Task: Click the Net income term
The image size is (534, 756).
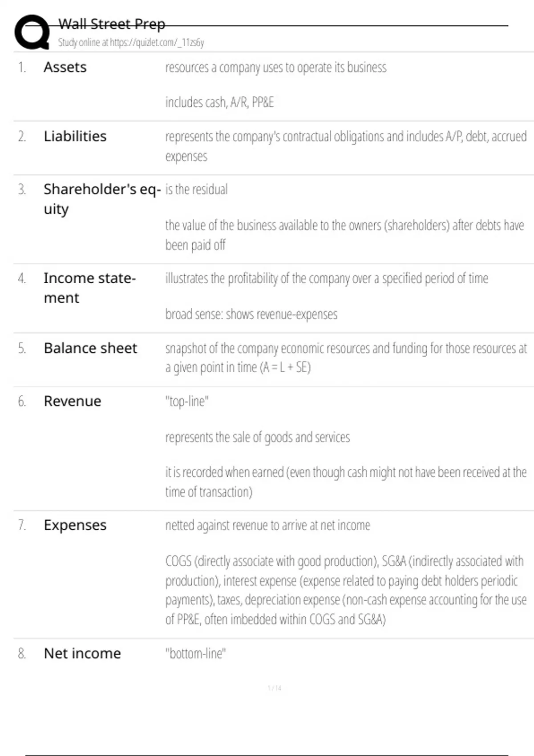Action: pos(82,653)
